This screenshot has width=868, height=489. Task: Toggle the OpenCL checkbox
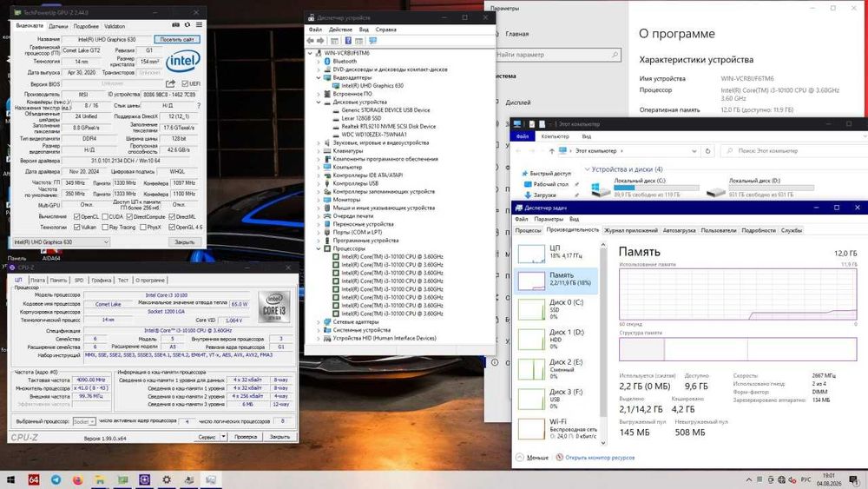coord(77,216)
